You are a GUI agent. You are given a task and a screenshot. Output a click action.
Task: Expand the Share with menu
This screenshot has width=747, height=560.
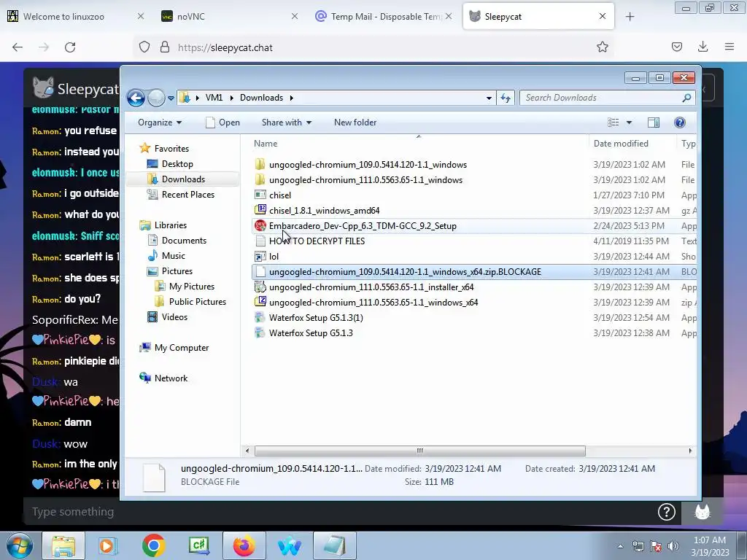286,122
